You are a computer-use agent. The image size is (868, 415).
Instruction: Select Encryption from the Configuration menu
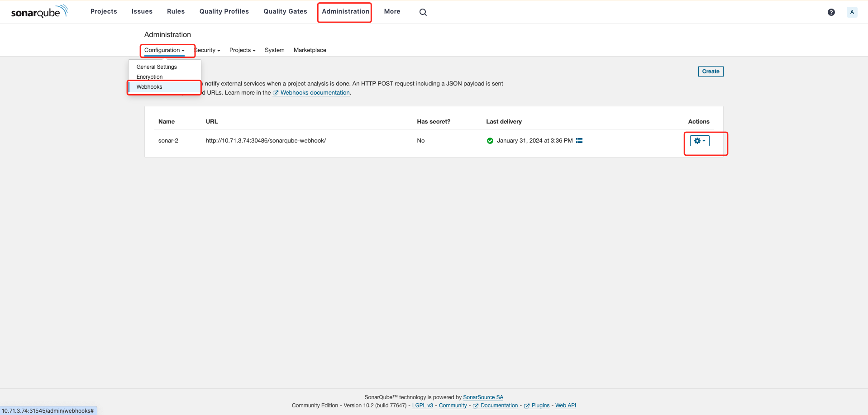click(x=149, y=76)
